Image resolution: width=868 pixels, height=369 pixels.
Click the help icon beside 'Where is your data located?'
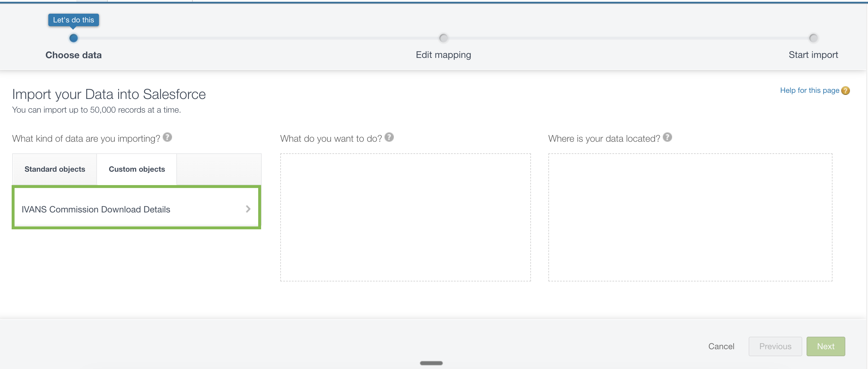tap(667, 137)
